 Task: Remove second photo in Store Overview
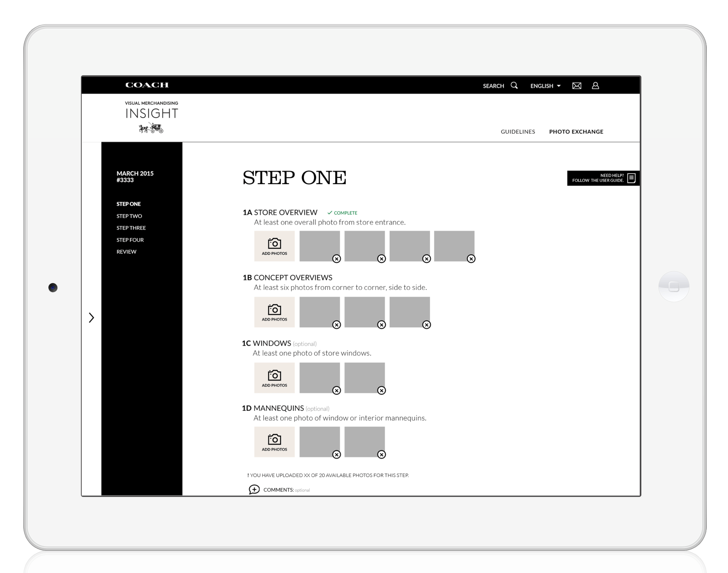[381, 259]
